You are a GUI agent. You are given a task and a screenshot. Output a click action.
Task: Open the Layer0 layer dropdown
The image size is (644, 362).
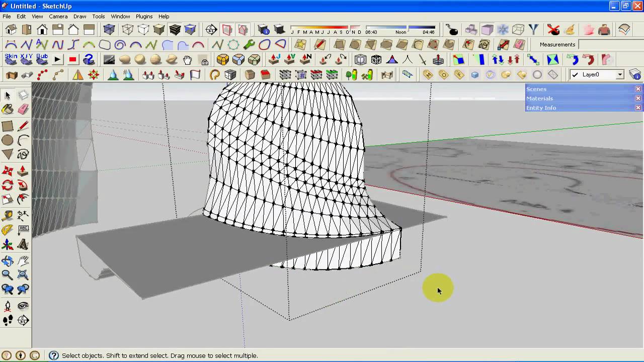[620, 75]
